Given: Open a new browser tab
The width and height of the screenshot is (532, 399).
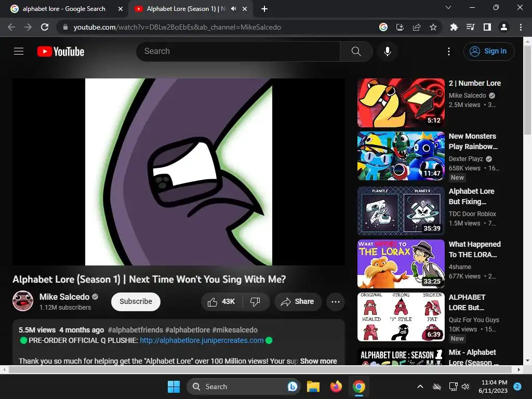Looking at the screenshot, I should click(264, 9).
